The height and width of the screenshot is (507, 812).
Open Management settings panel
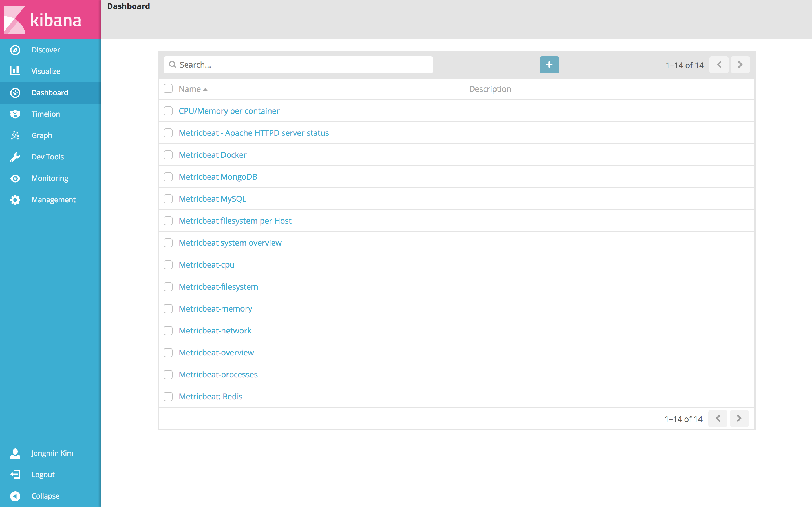(x=50, y=200)
